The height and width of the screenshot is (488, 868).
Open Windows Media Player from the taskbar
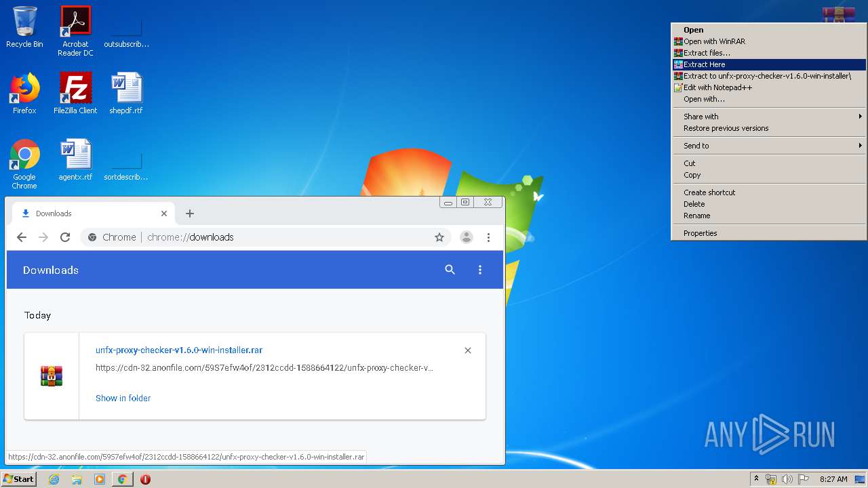coord(100,479)
